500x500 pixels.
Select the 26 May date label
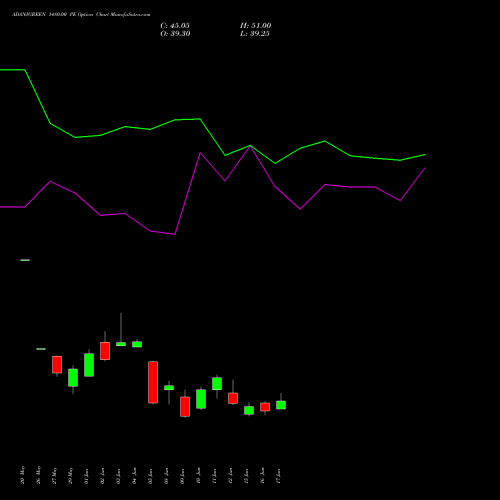(x=38, y=475)
